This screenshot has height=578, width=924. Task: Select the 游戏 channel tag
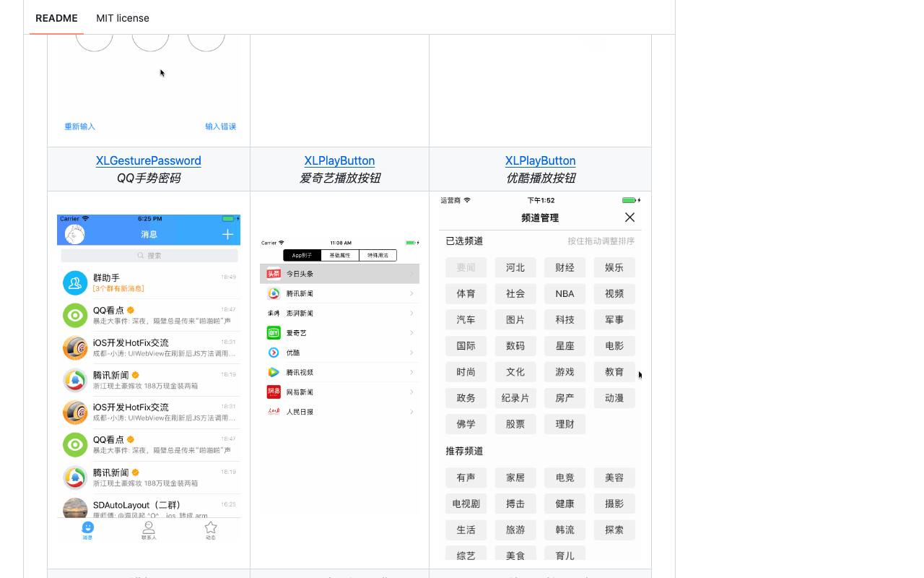coord(565,371)
